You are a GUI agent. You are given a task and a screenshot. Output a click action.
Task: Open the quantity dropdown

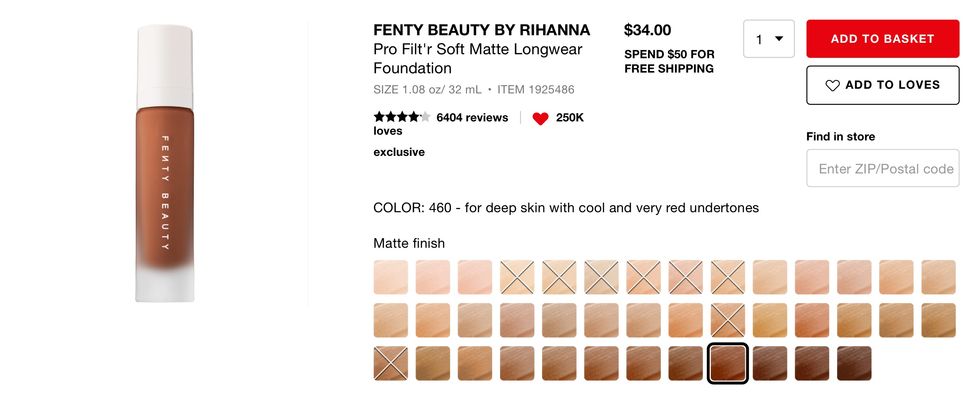(768, 39)
